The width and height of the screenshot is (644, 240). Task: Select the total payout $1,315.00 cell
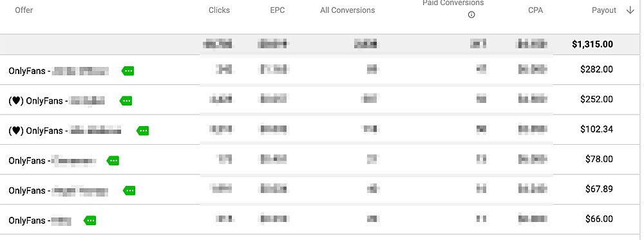coord(592,44)
